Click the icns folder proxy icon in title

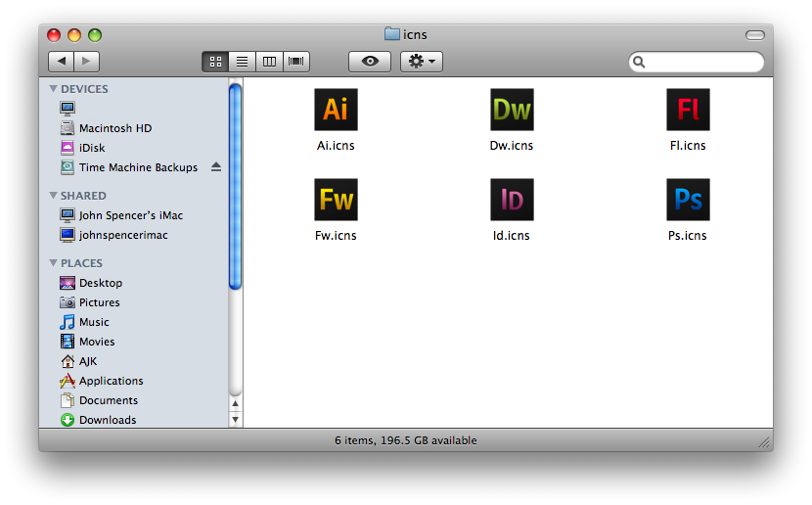392,34
